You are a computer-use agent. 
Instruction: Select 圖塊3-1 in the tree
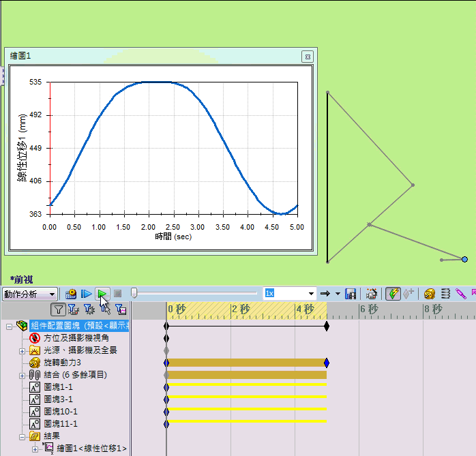pos(58,399)
